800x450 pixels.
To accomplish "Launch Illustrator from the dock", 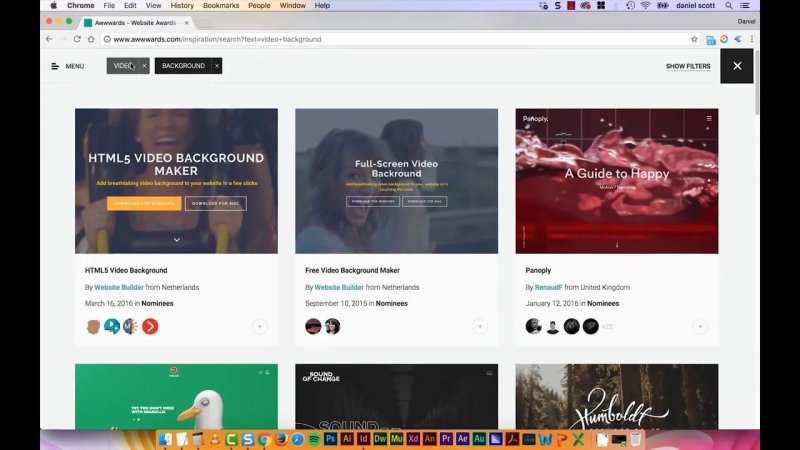I will click(x=347, y=439).
